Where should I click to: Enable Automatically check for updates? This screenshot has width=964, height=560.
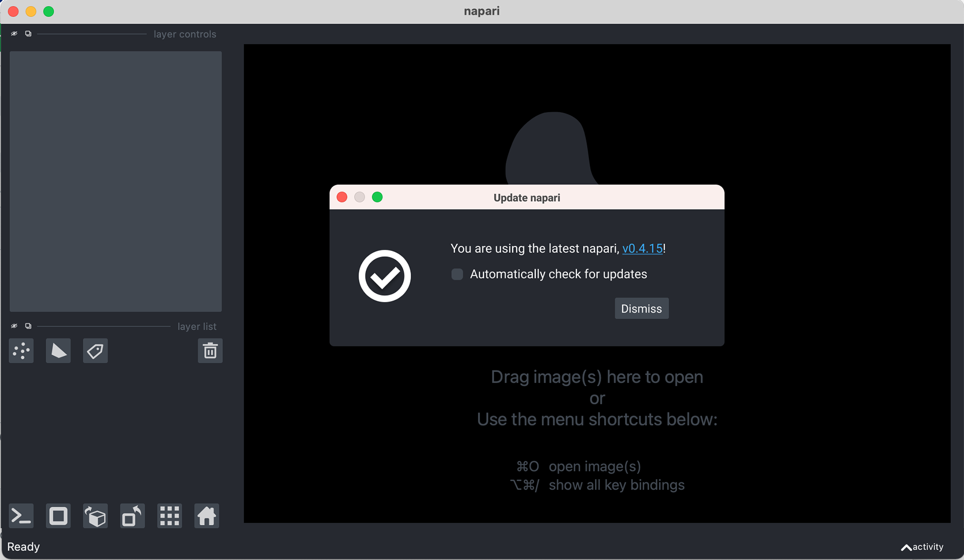[457, 274]
